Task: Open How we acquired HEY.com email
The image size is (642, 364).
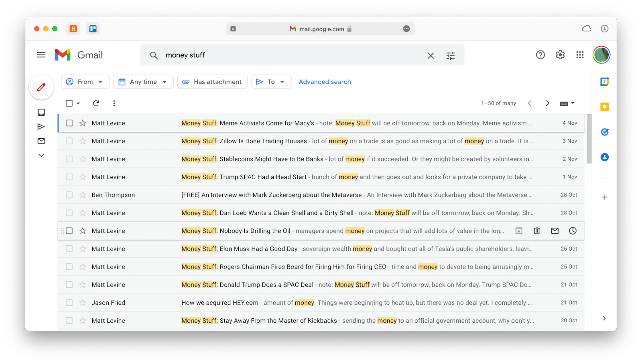Action: tap(321, 303)
